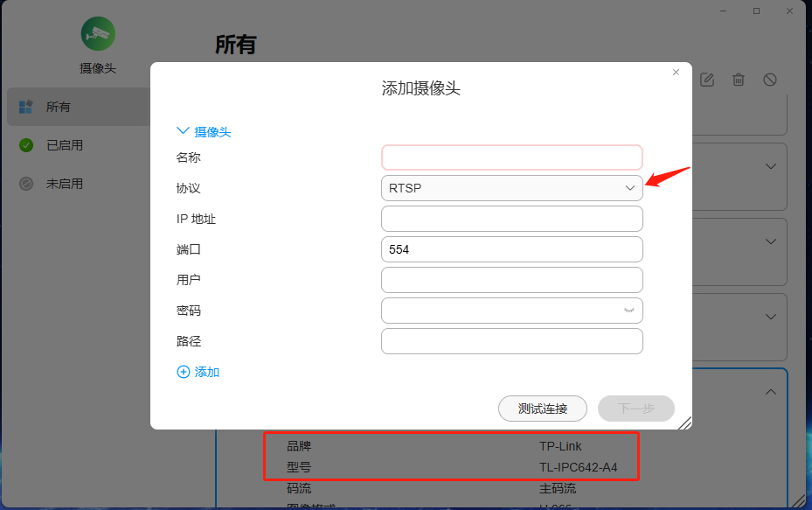This screenshot has height=510, width=812.
Task: Minimize the main window
Action: click(x=724, y=10)
